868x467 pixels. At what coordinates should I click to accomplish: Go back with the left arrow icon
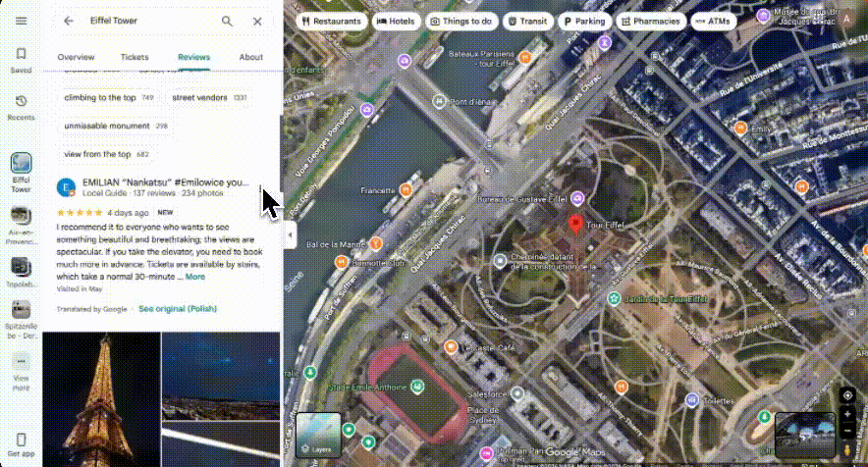[x=68, y=21]
